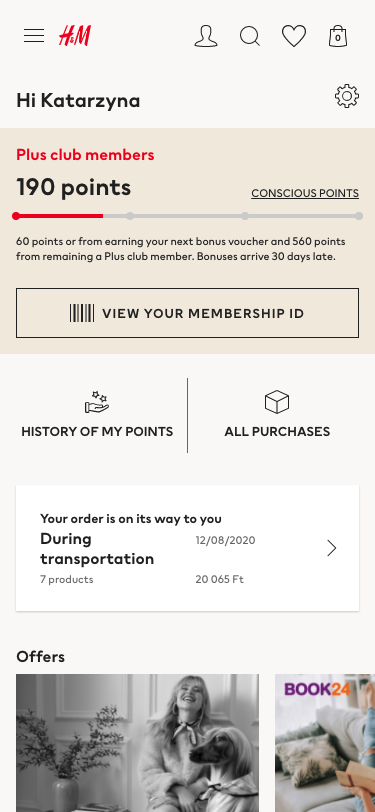Click the second milestone dot on progress bar
The height and width of the screenshot is (812, 375).
tap(130, 216)
